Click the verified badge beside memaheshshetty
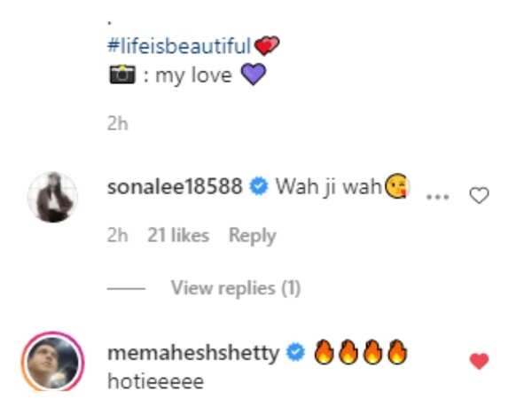This screenshot has height=399, width=532. coord(295,354)
